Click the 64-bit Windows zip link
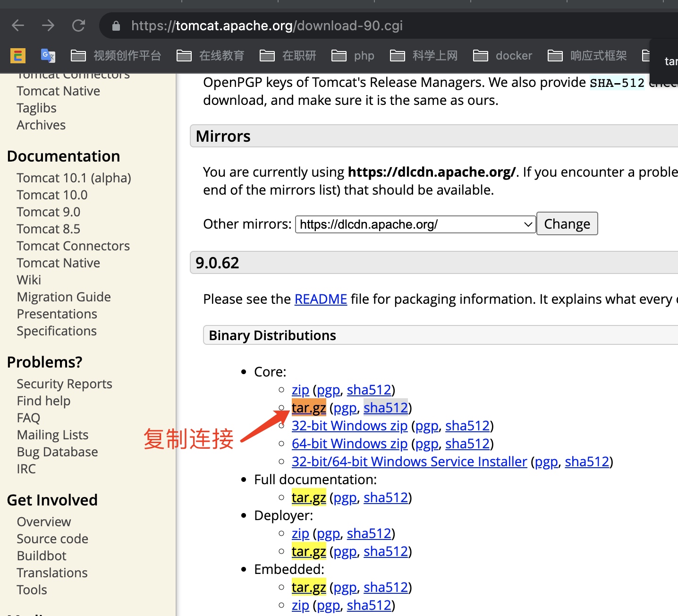Image resolution: width=678 pixels, height=616 pixels. coord(349,444)
